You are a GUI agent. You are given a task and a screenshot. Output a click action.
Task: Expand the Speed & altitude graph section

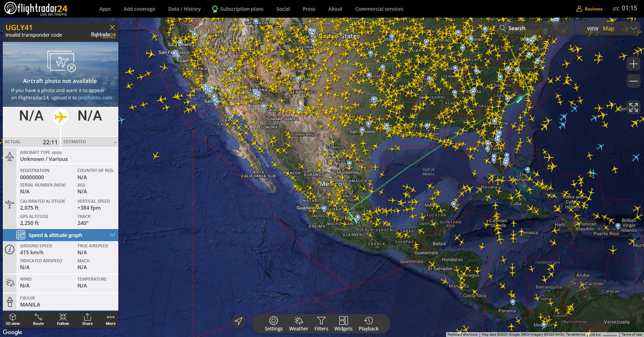click(60, 235)
